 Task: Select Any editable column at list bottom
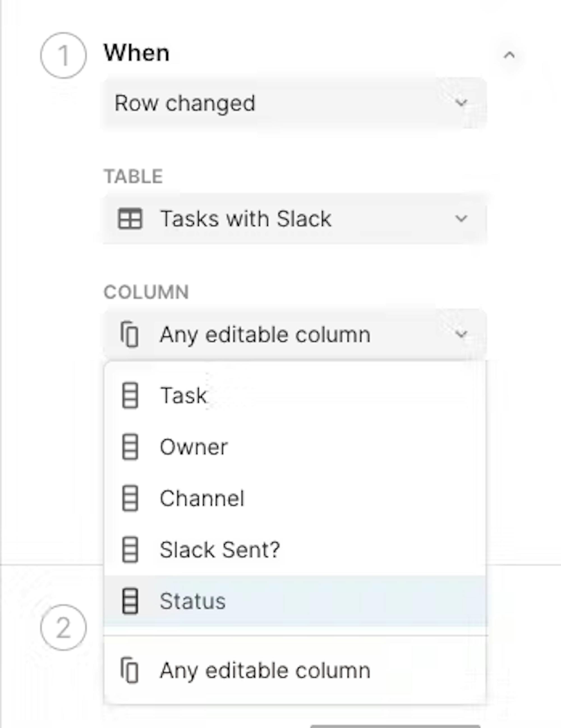[x=295, y=670]
